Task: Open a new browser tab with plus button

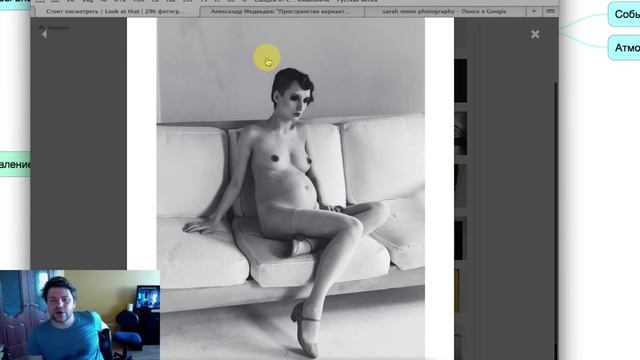Action: 533,11
